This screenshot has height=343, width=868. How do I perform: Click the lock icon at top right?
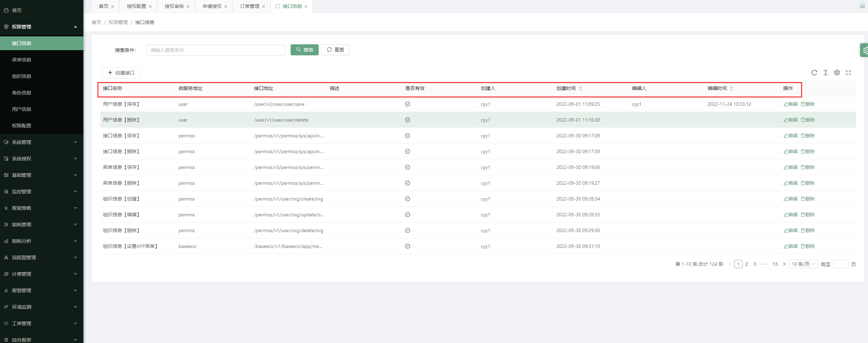[x=862, y=5]
